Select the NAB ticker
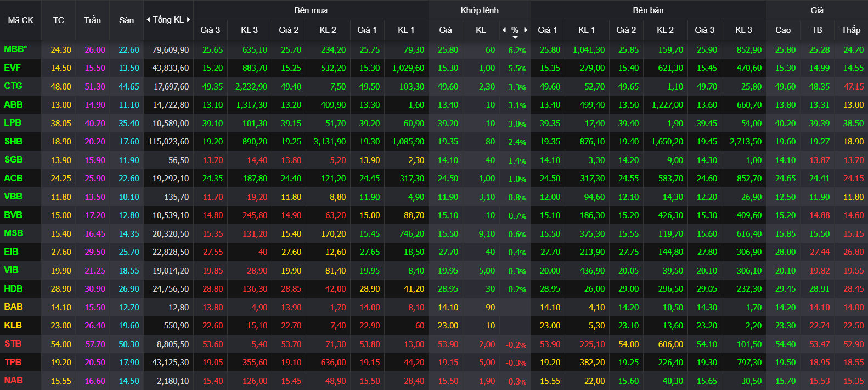This screenshot has height=390, width=868. click(13, 381)
